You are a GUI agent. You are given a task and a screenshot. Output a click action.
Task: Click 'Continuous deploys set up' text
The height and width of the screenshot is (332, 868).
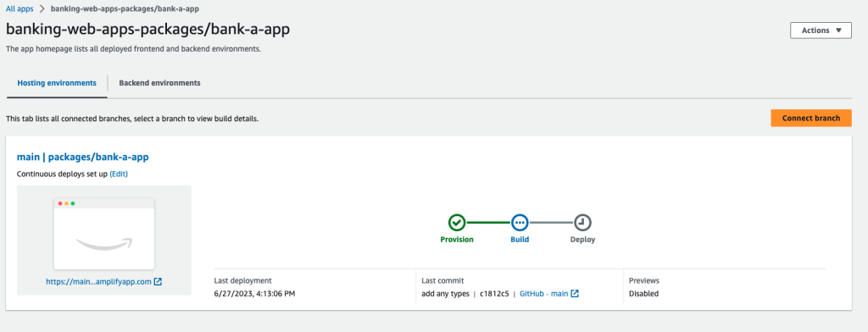(63, 174)
